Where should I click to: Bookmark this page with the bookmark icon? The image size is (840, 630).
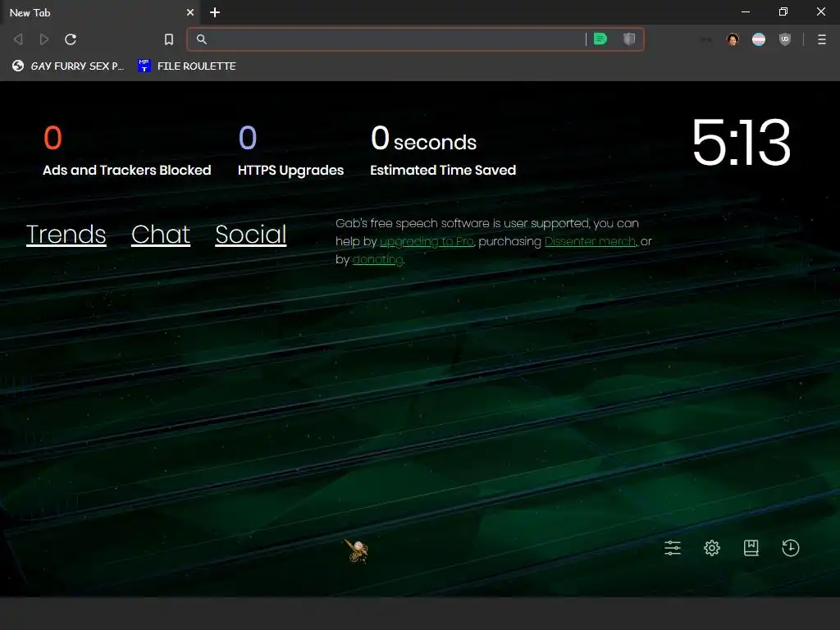click(x=169, y=39)
